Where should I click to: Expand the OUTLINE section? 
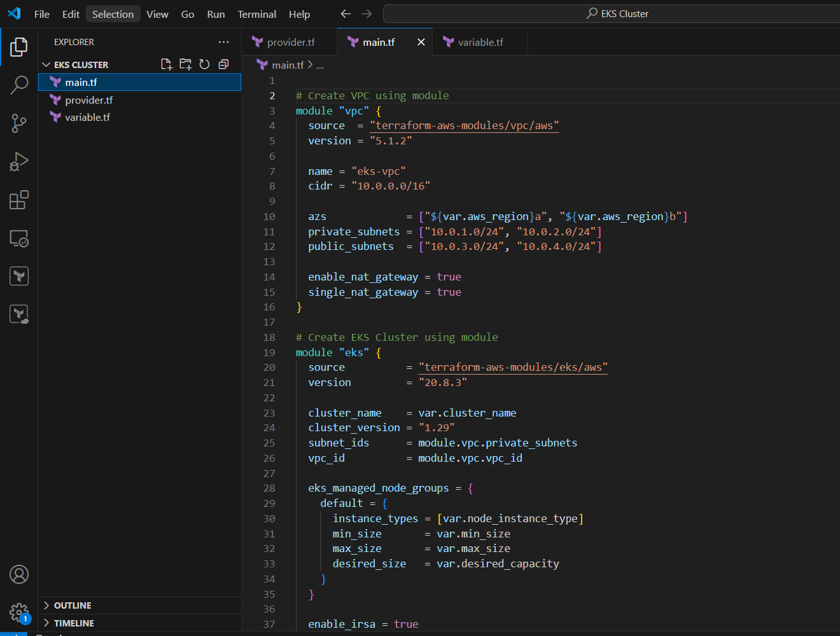[x=140, y=605]
